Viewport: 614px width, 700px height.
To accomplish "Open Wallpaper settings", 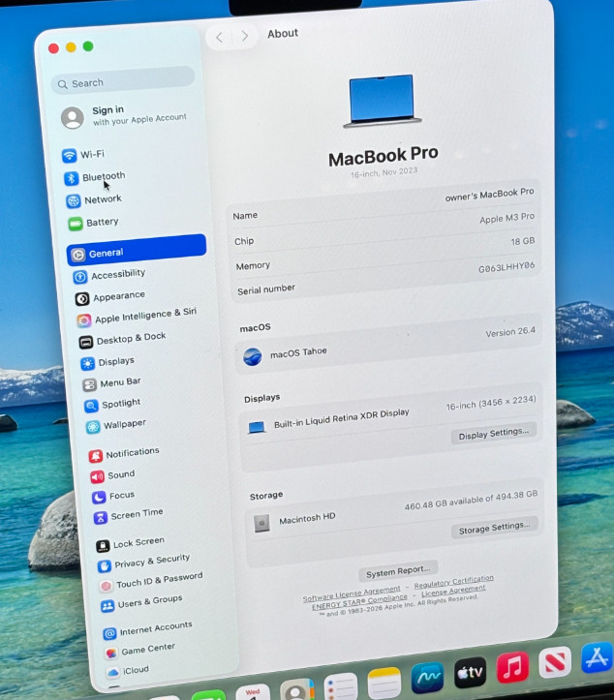I will pyautogui.click(x=116, y=425).
